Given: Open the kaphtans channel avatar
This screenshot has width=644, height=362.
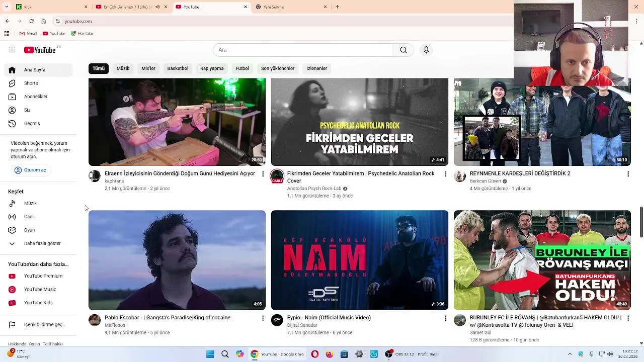Looking at the screenshot, I should click(95, 176).
